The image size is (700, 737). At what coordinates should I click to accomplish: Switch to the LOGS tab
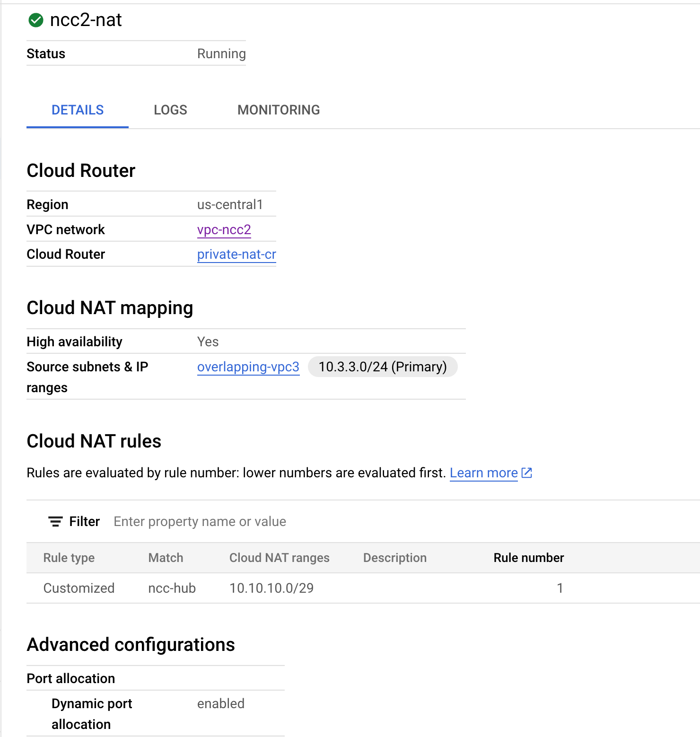pos(170,110)
